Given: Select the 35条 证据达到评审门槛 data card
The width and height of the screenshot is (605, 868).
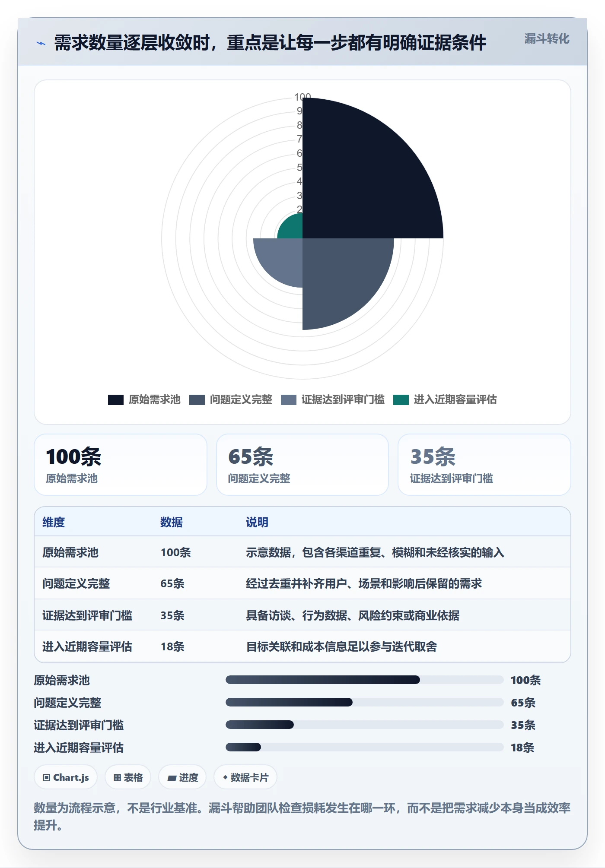Looking at the screenshot, I should tap(484, 465).
